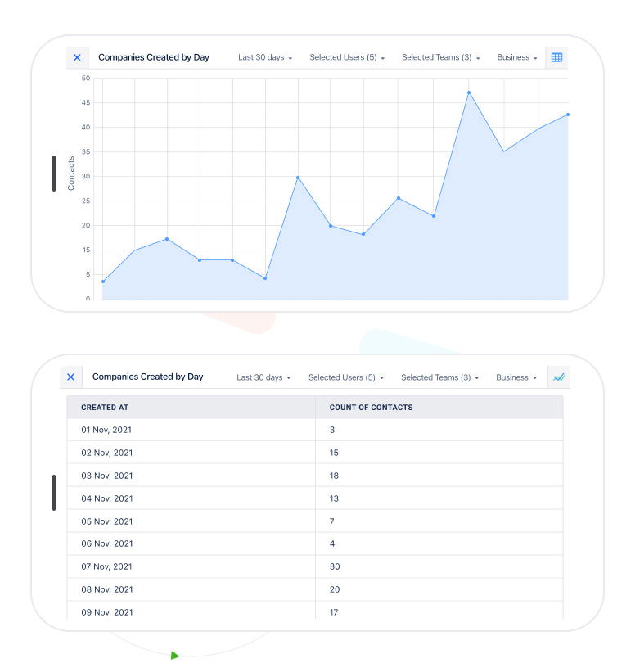Click the green play arrow below the widgets
The width and height of the screenshot is (635, 672).
pyautogui.click(x=174, y=654)
